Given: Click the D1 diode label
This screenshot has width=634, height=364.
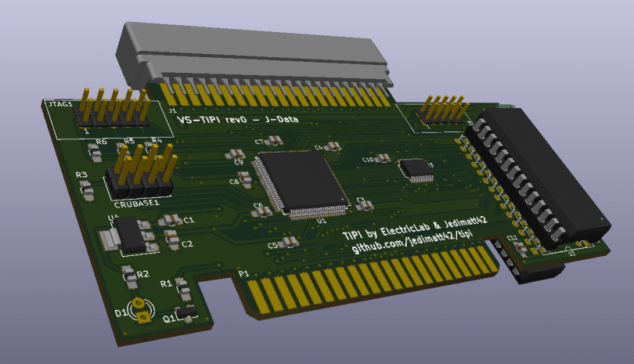Looking at the screenshot, I should point(121,312).
